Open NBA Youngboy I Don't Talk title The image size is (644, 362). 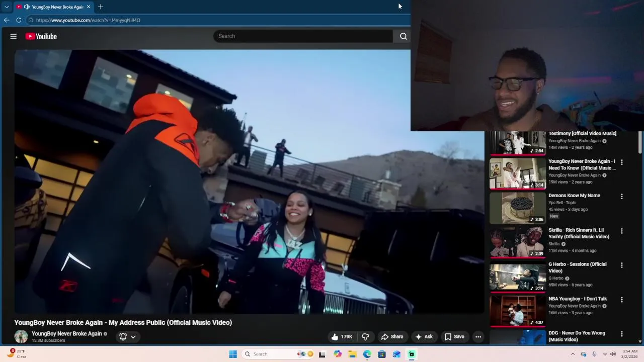(578, 299)
